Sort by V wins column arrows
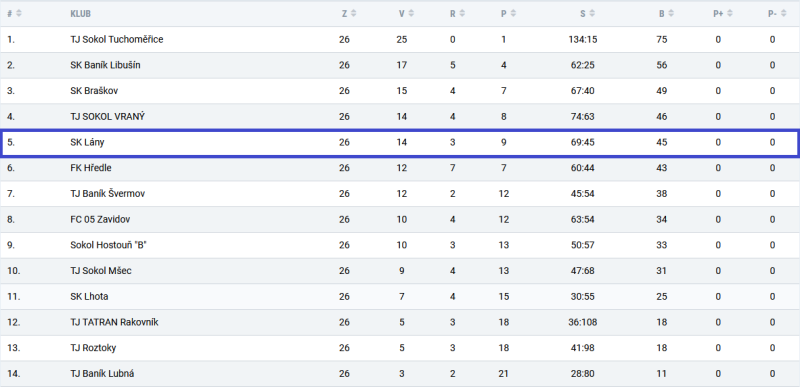This screenshot has width=800, height=387. [411, 14]
